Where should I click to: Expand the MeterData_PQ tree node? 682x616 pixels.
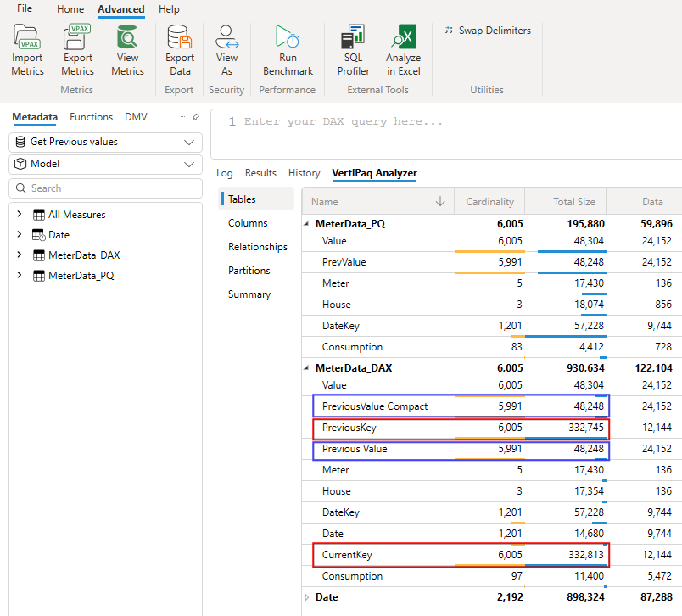[x=20, y=276]
